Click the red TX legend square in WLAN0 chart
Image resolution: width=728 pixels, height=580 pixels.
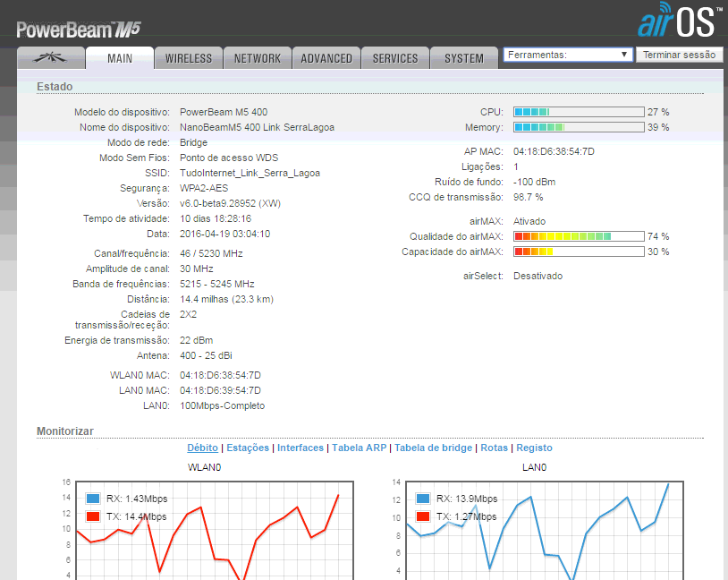click(x=93, y=516)
